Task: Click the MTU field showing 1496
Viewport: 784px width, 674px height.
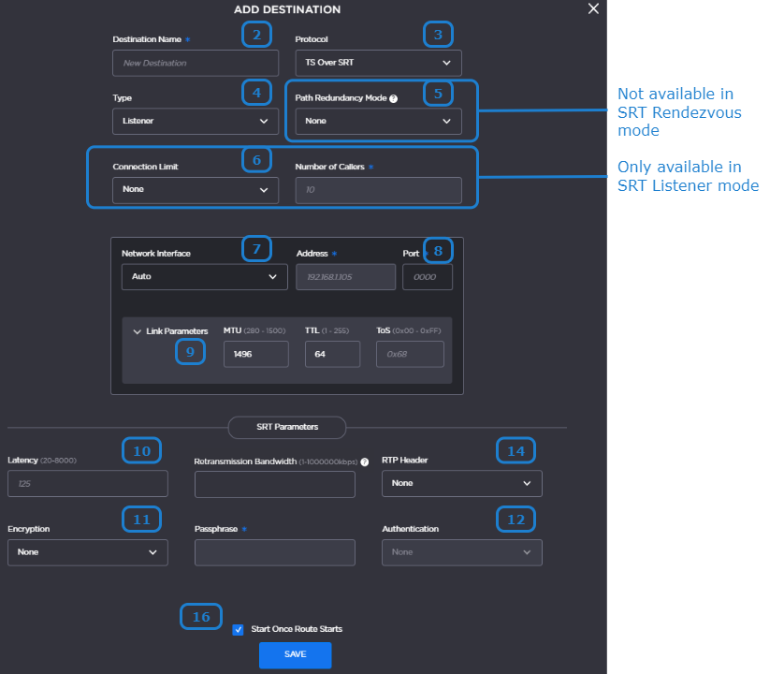Action: tap(255, 354)
